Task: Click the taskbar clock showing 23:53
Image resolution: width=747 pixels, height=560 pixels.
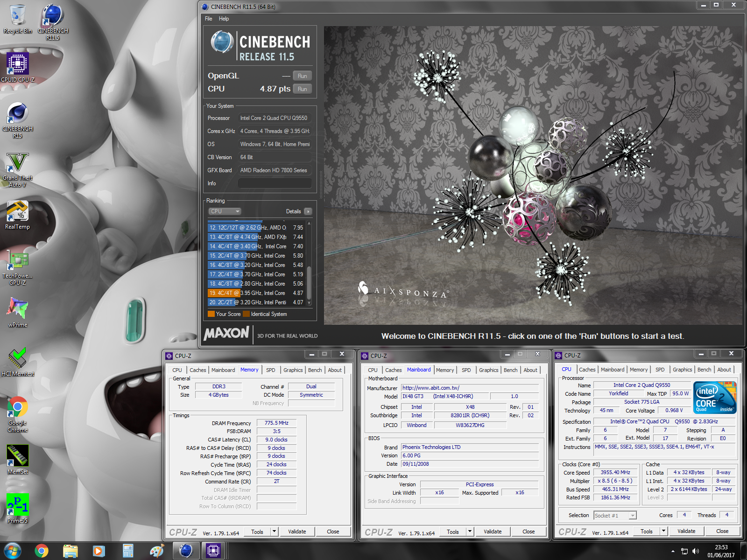Action: [x=721, y=551]
